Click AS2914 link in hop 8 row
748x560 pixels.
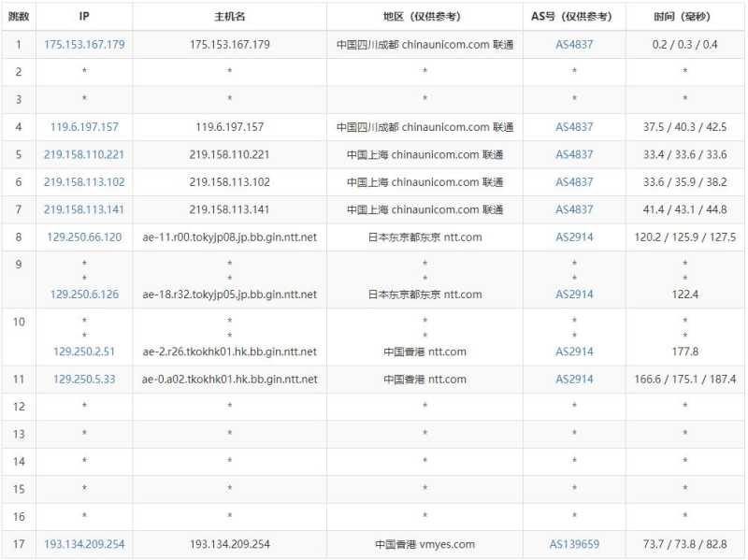pos(574,237)
